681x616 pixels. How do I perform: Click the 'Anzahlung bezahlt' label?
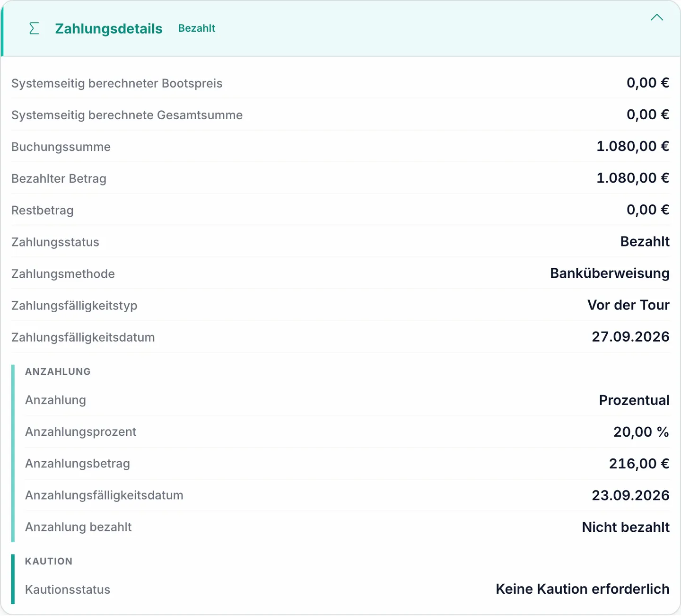[79, 527]
